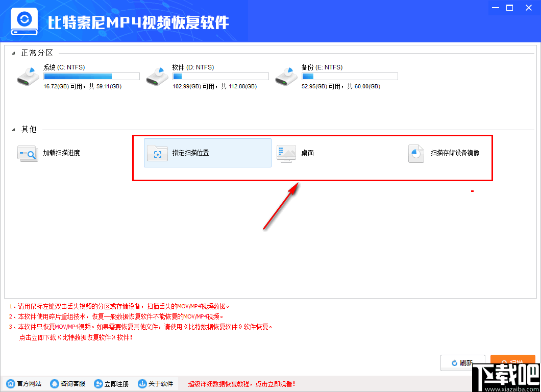Collapse the 其他 section
This screenshot has width=541, height=392.
tap(13, 130)
